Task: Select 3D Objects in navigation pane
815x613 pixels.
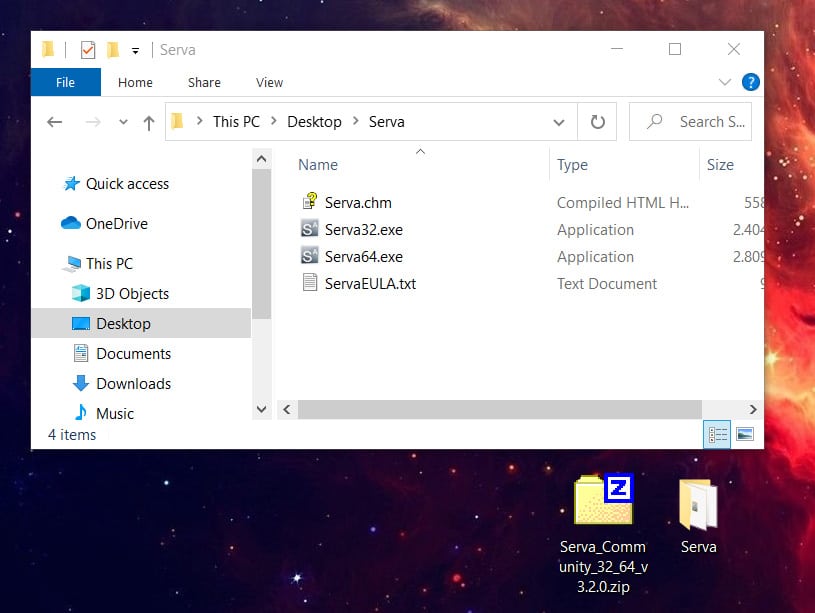Action: [133, 294]
